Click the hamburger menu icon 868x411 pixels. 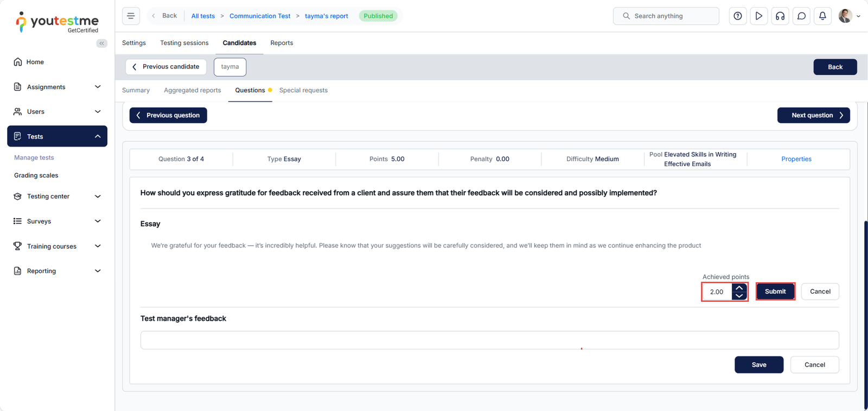coord(131,16)
